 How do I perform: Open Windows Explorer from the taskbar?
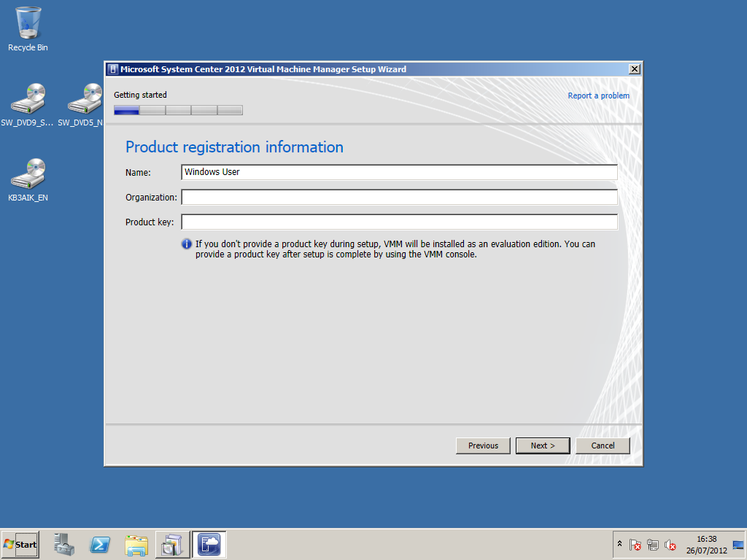(x=136, y=544)
